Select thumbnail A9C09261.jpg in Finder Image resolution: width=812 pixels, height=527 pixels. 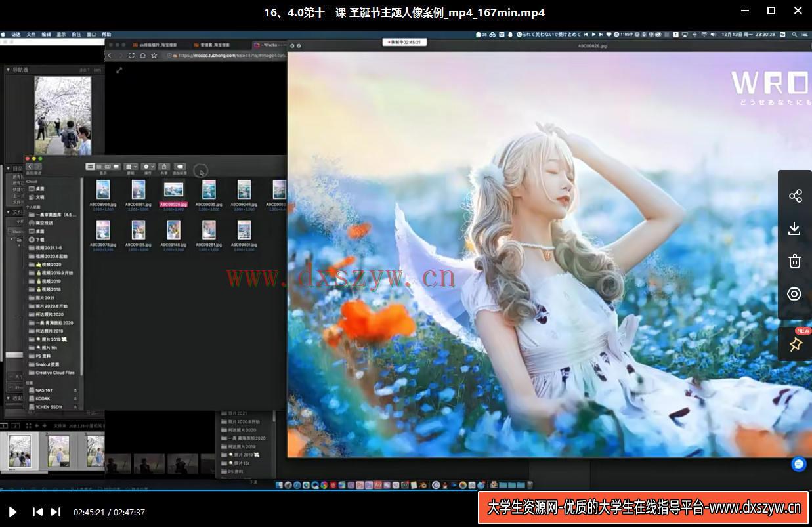(209, 229)
